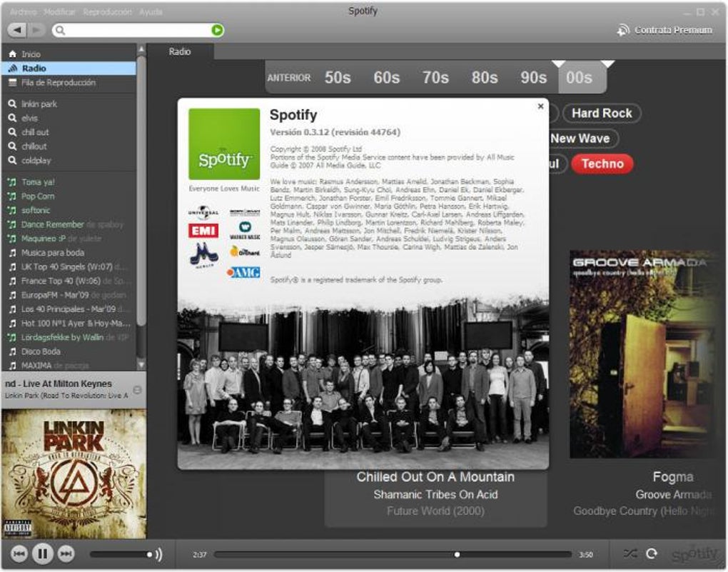Open the UK Top 40 Singels playlist
Image resolution: width=728 pixels, height=572 pixels.
(x=69, y=266)
